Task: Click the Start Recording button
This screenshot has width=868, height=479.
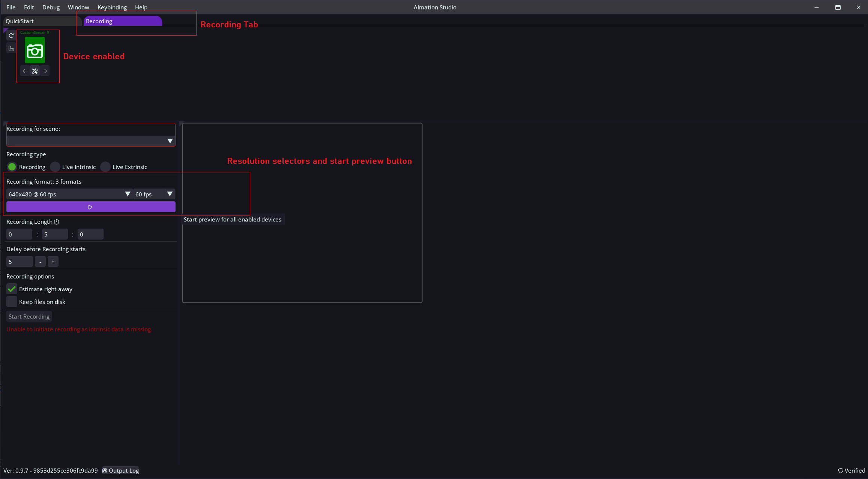Action: point(29,316)
